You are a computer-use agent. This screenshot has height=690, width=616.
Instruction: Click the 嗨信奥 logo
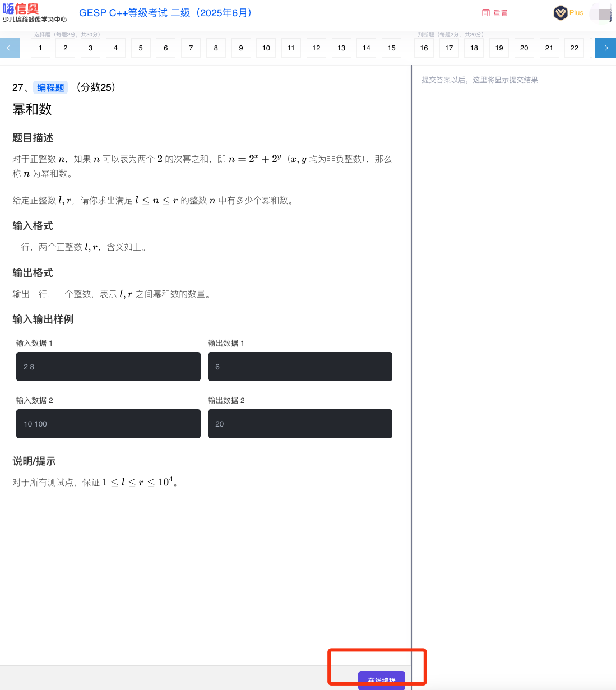point(34,13)
